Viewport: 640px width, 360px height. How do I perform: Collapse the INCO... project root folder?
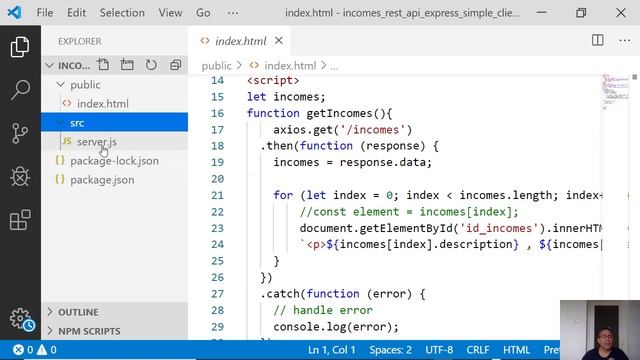tap(49, 65)
